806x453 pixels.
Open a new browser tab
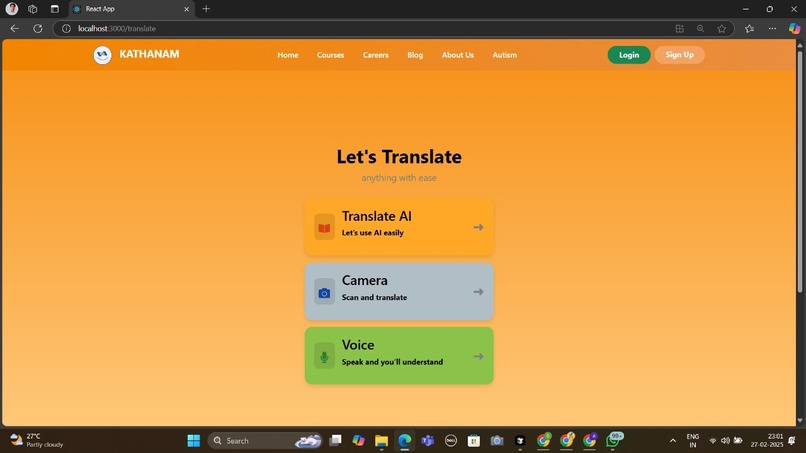(206, 9)
